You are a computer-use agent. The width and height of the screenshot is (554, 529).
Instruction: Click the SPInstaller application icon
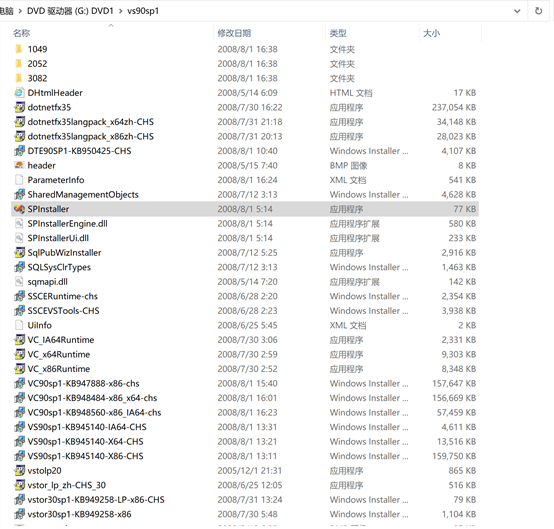point(19,209)
